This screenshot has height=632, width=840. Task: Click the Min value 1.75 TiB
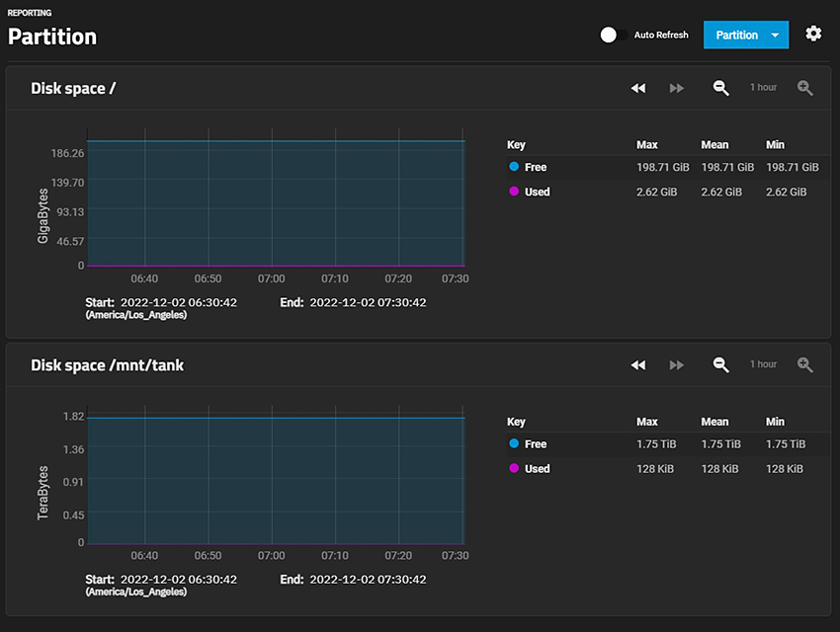(786, 443)
